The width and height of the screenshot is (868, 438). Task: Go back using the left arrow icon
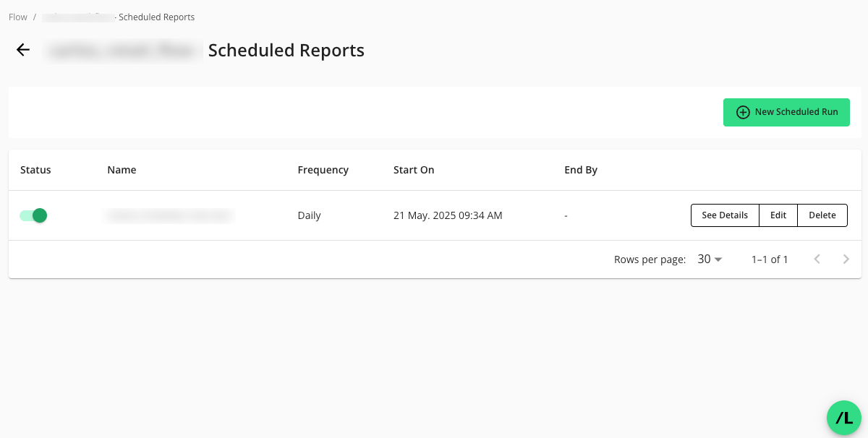click(23, 50)
